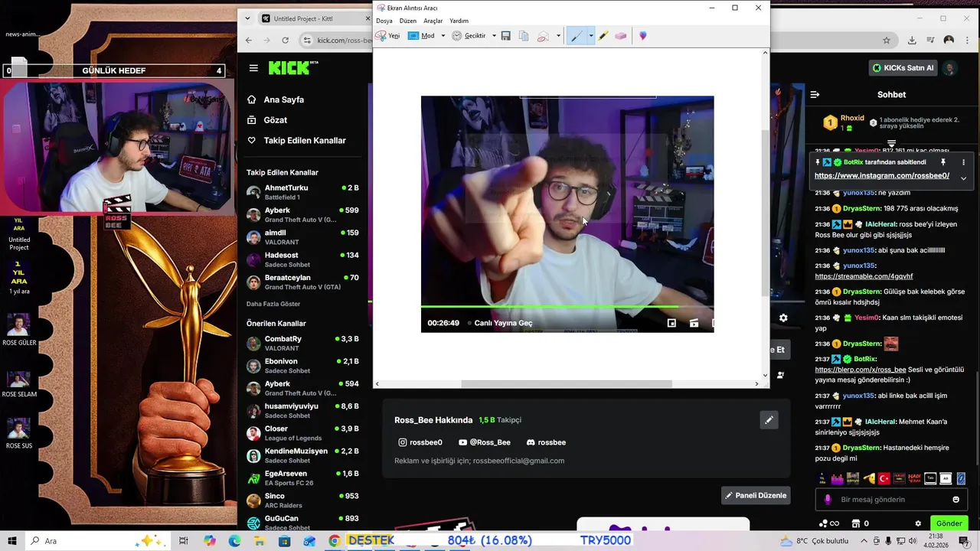This screenshot has height=551, width=980.
Task: Open the blerp.com/x/ross_bee link
Action: (861, 370)
